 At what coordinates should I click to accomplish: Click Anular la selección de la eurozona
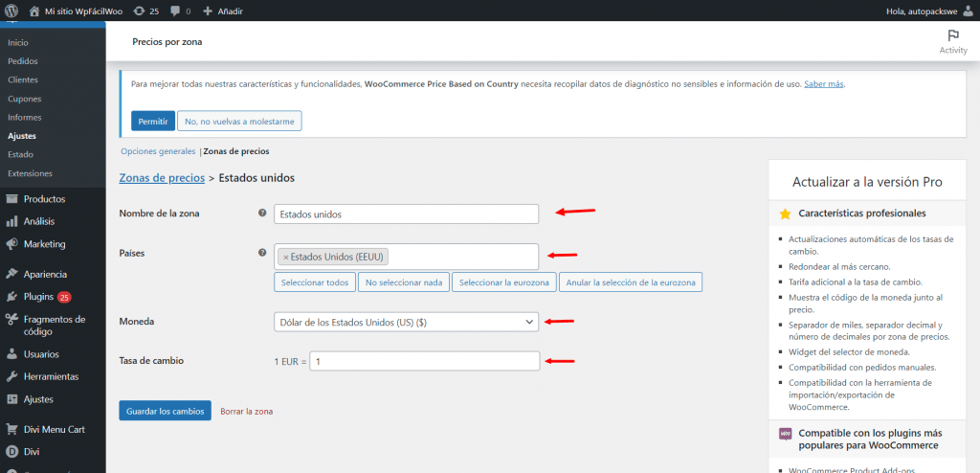pos(631,282)
